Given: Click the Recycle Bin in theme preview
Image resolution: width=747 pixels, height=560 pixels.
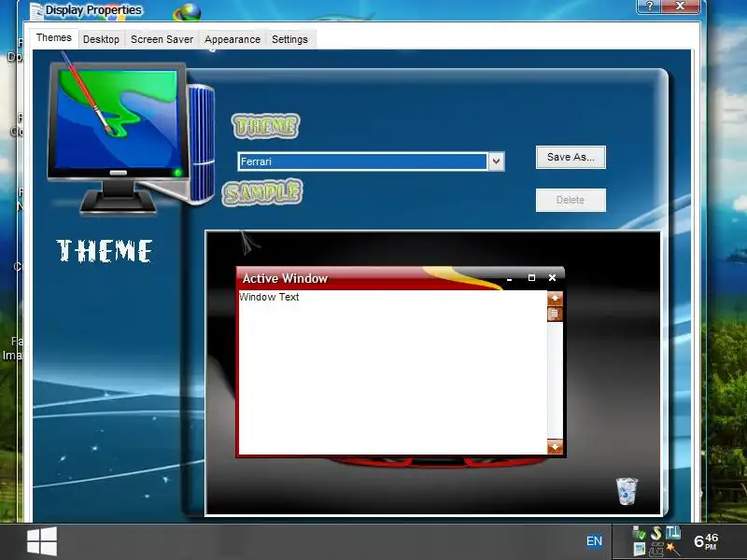Looking at the screenshot, I should pyautogui.click(x=627, y=492).
